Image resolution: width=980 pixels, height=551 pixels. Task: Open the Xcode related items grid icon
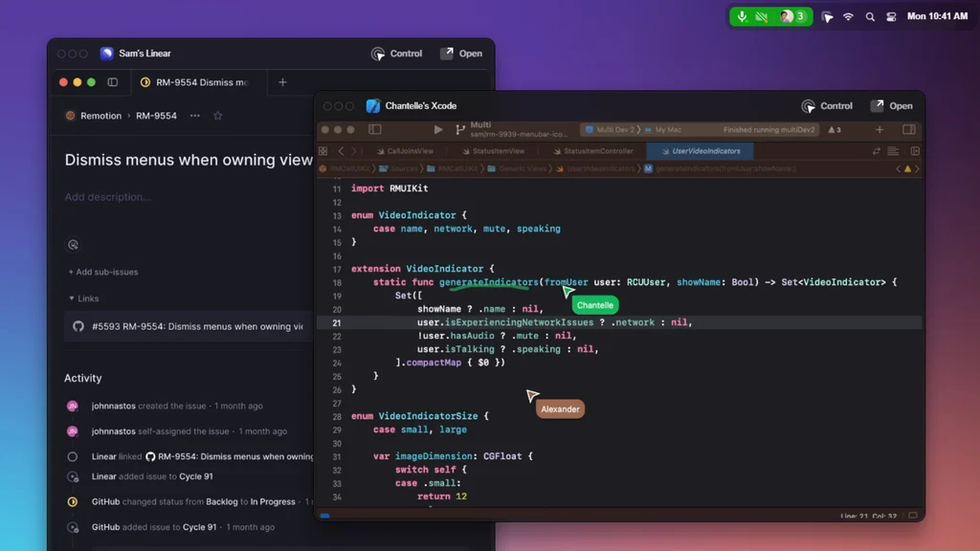323,151
